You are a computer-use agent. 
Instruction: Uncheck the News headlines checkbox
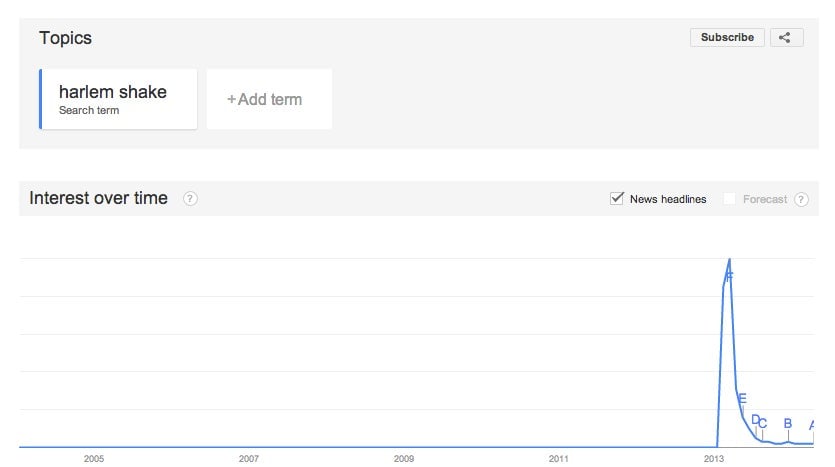pyautogui.click(x=617, y=199)
